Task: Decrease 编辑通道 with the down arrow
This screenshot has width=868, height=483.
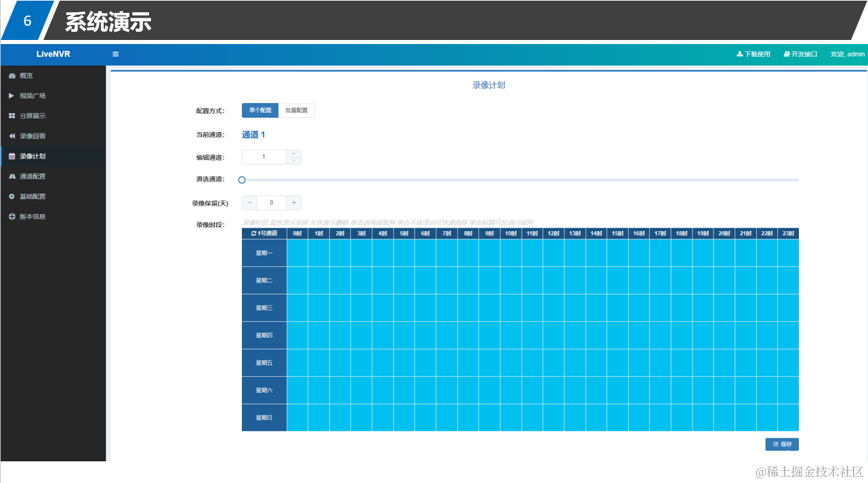Action: point(293,161)
